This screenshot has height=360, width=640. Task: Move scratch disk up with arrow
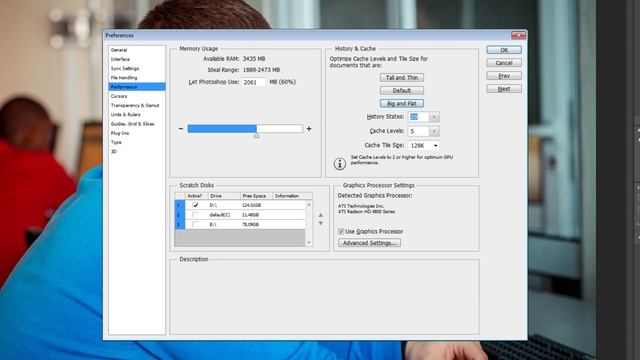321,215
